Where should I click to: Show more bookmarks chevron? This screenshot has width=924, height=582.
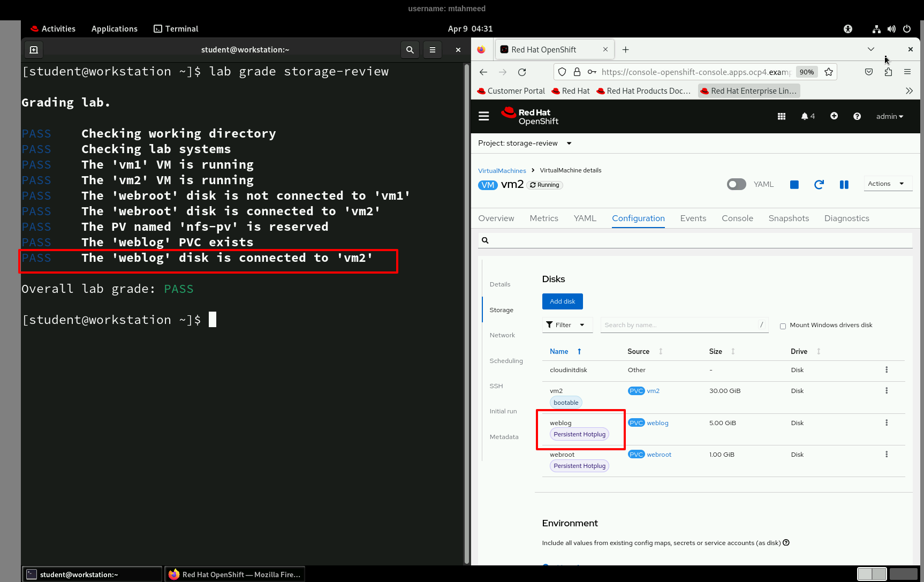909,91
